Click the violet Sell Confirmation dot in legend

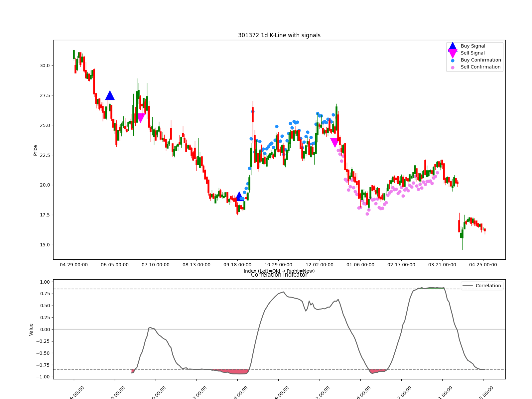(453, 67)
